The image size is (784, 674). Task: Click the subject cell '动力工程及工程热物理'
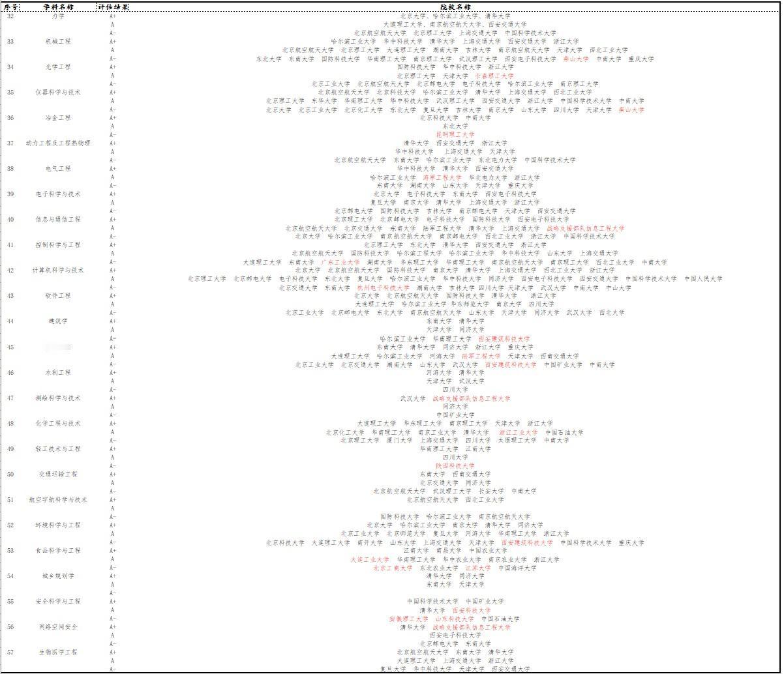[58, 143]
